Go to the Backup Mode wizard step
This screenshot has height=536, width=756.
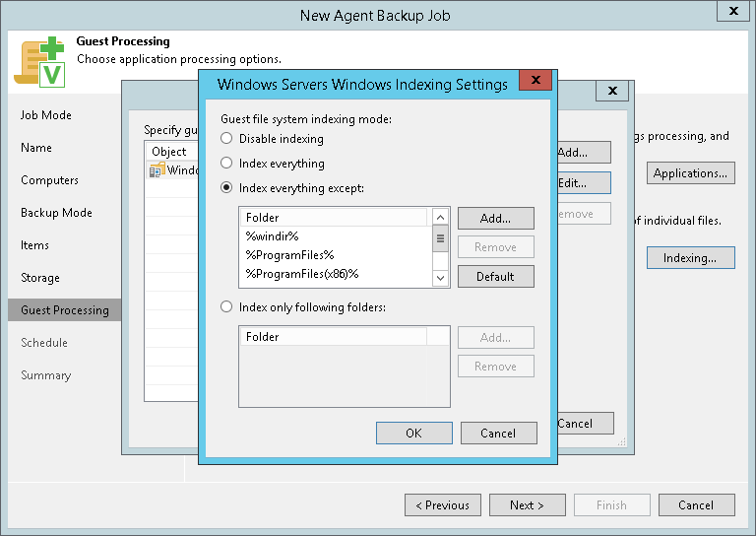[56, 213]
